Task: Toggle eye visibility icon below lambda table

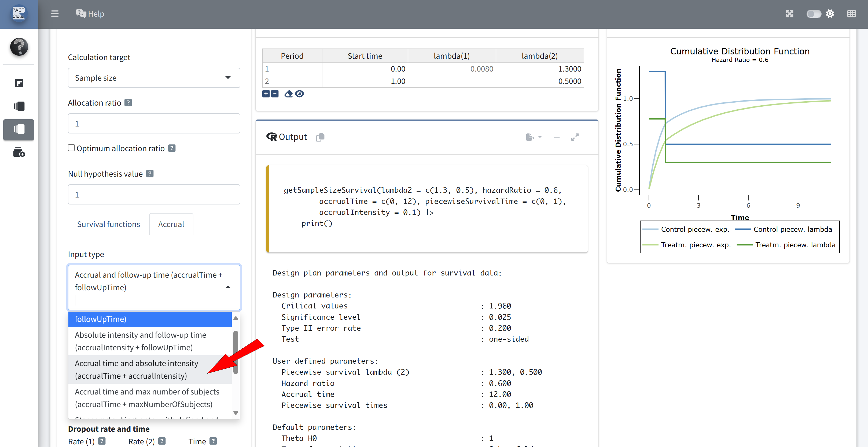Action: (x=300, y=94)
